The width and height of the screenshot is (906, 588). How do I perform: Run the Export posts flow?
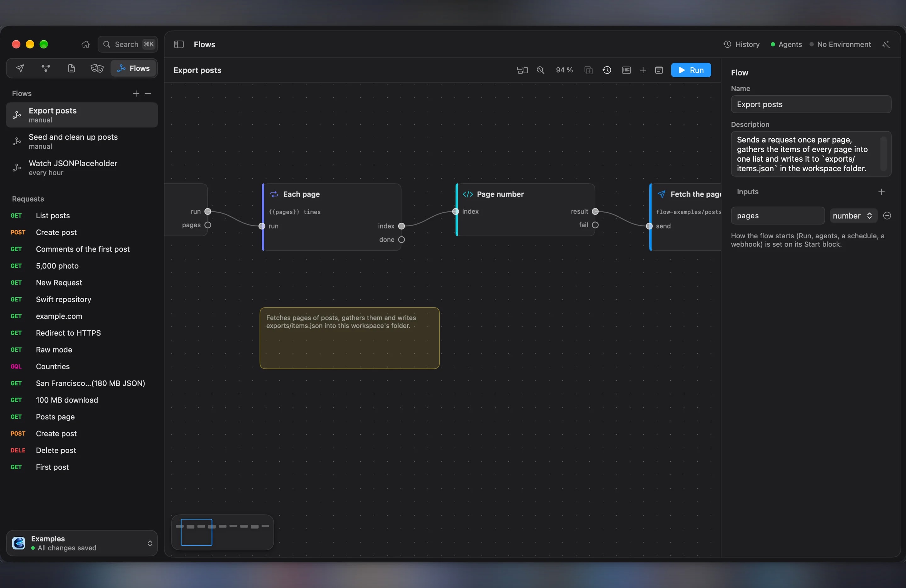click(691, 70)
